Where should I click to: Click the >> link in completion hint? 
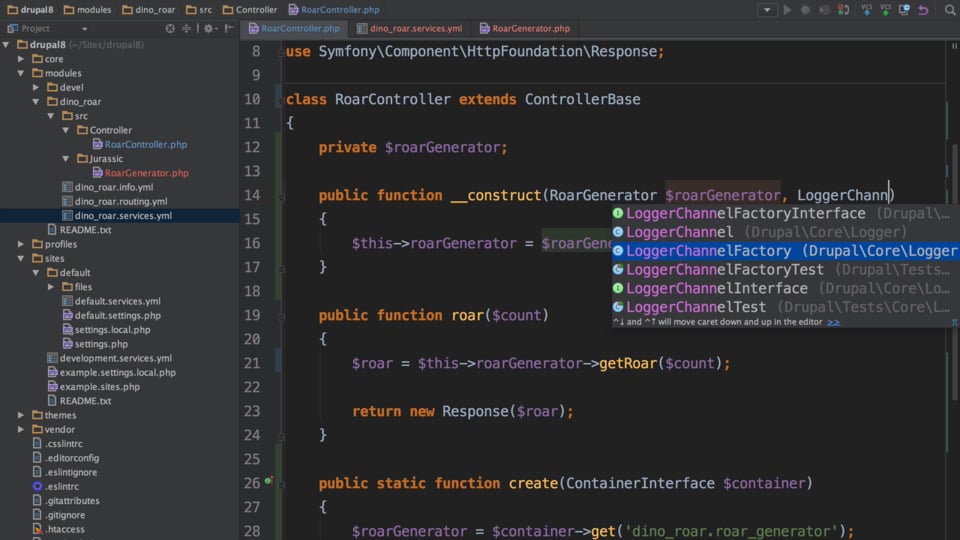(833, 322)
